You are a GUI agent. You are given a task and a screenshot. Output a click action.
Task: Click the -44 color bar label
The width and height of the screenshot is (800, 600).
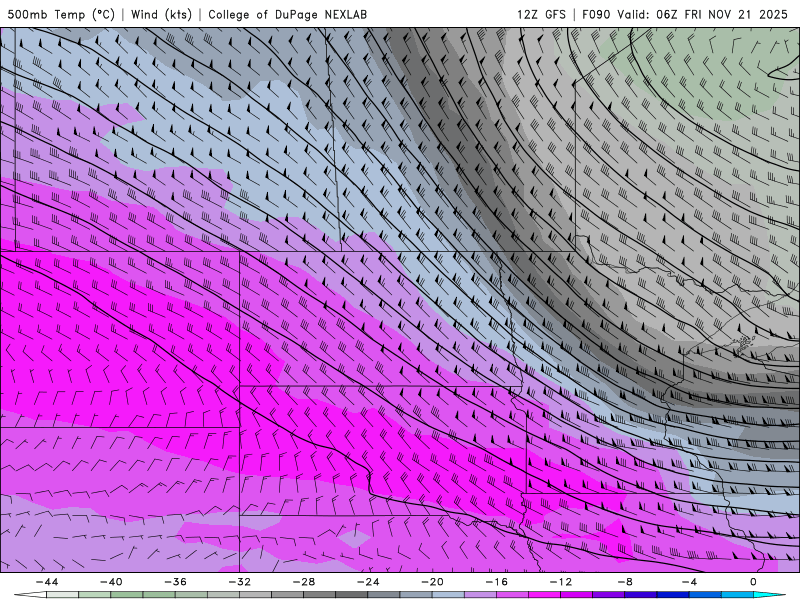47,582
